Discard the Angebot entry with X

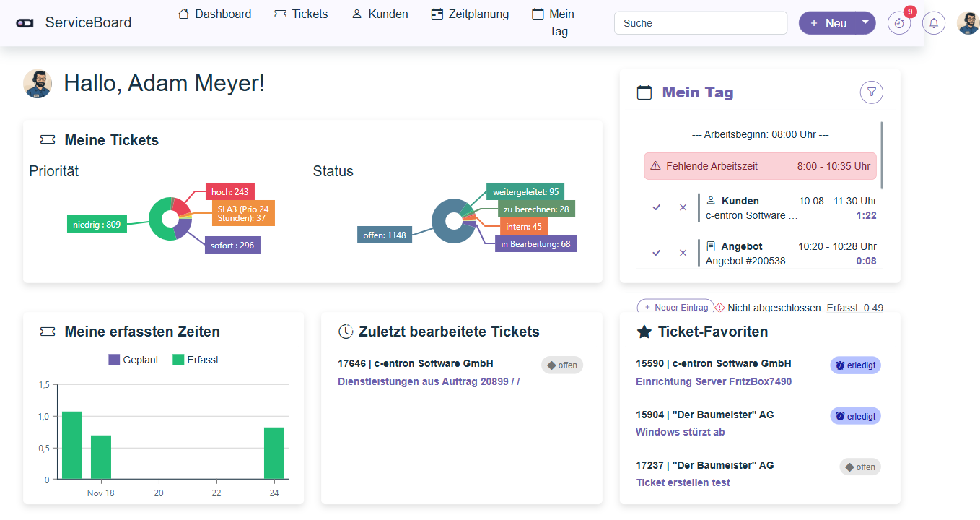683,253
